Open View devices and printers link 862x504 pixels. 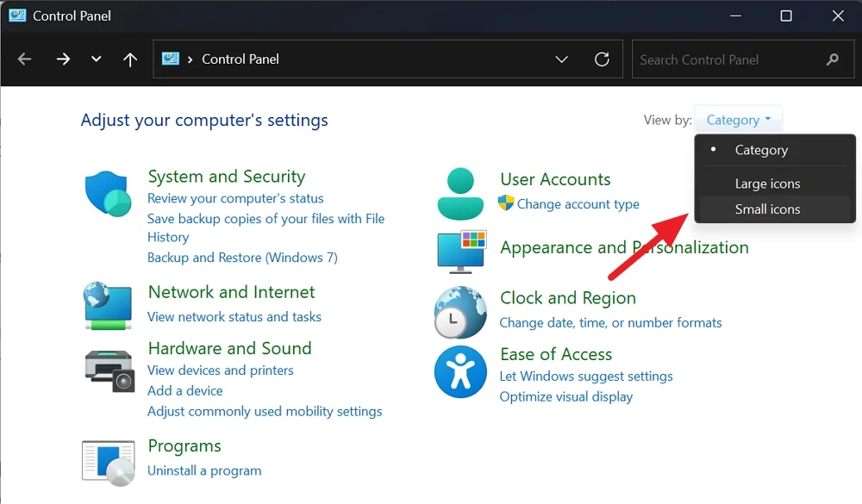coord(221,370)
